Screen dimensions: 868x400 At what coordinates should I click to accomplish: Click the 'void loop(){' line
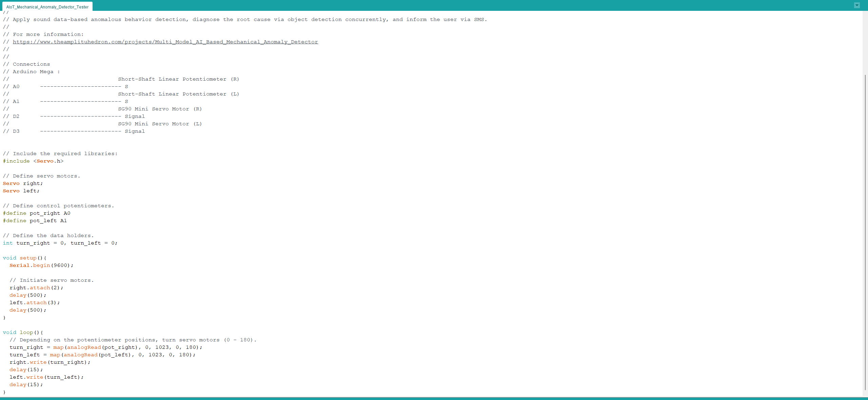point(23,332)
